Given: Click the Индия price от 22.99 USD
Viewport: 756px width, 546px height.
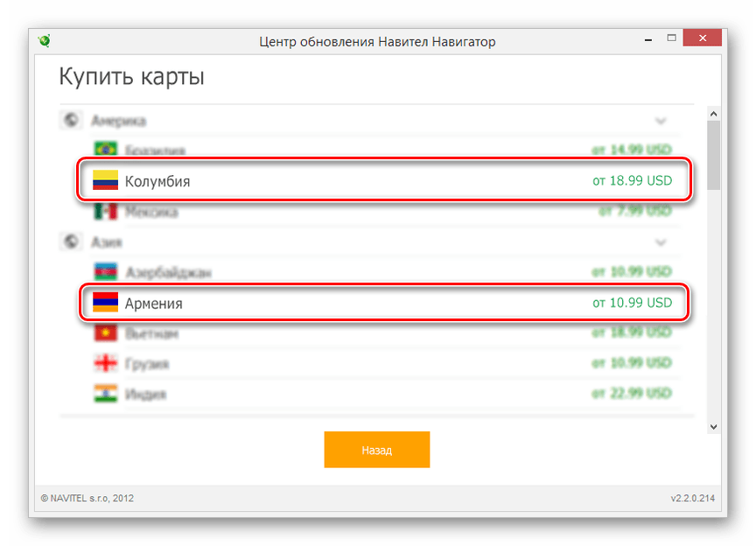Looking at the screenshot, I should coord(632,393).
